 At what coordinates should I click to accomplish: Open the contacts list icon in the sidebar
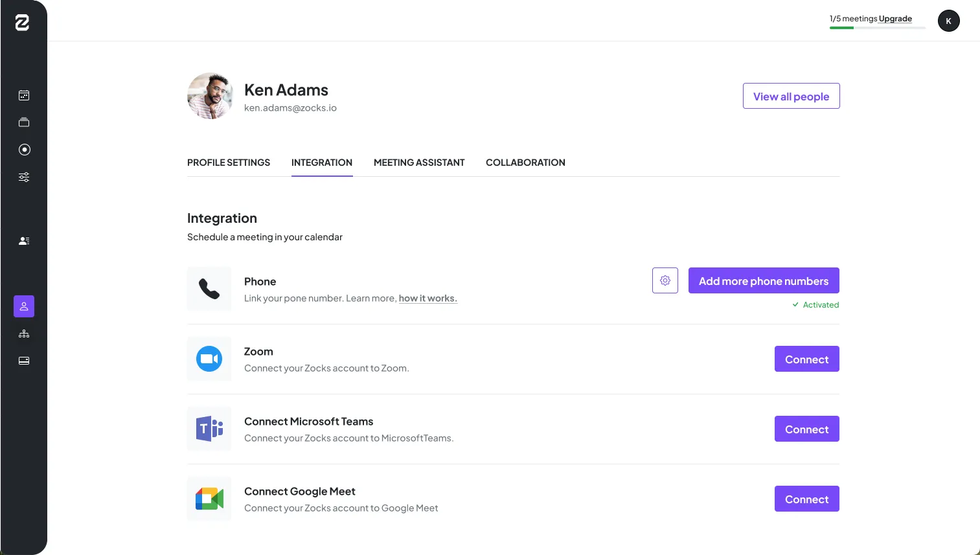24,241
